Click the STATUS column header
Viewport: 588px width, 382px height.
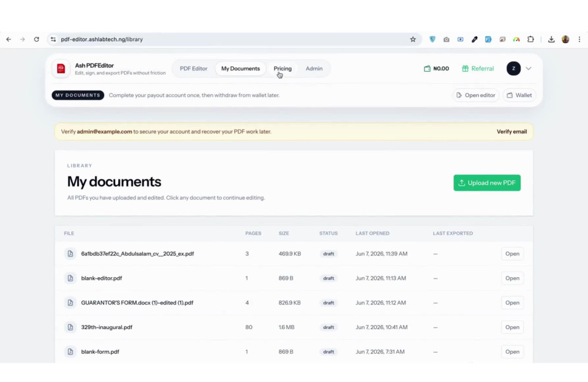pyautogui.click(x=329, y=234)
